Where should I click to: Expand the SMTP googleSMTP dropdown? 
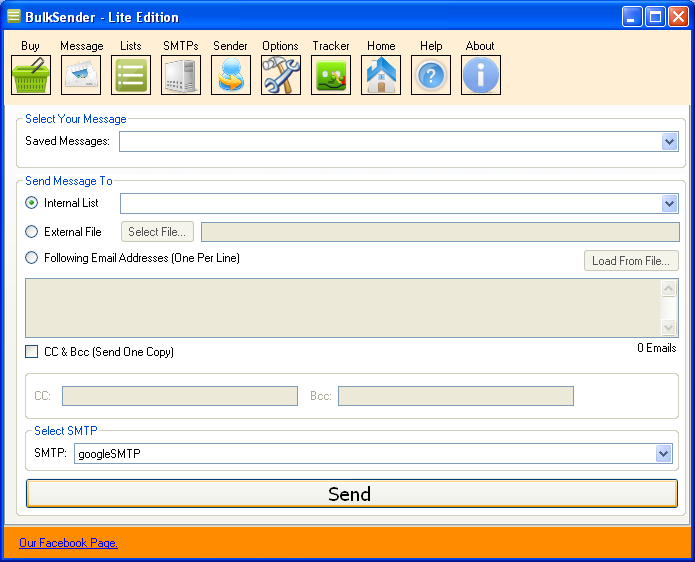(x=663, y=454)
